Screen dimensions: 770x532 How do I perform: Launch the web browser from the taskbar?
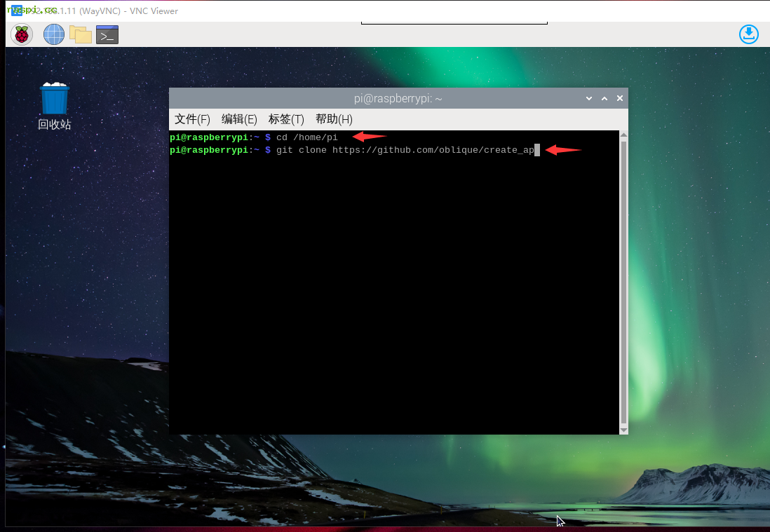[x=54, y=34]
